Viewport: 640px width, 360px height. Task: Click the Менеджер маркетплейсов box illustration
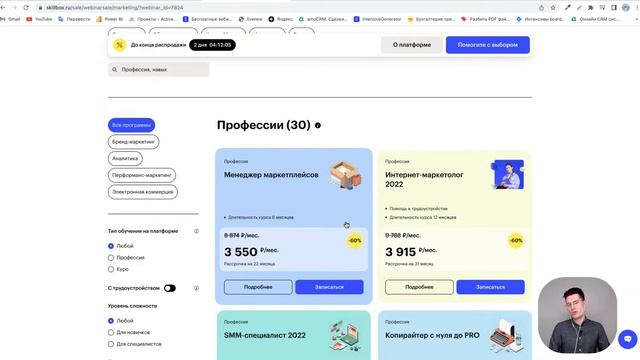pos(346,175)
